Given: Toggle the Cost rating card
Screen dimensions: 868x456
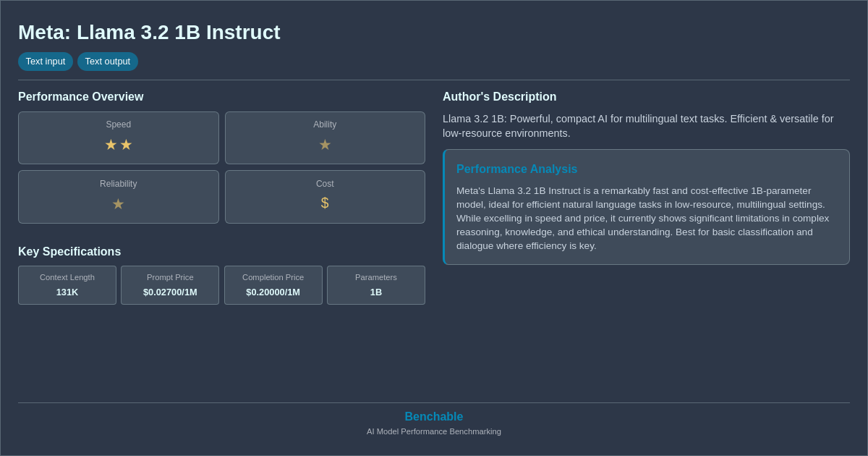Looking at the screenshot, I should pyautogui.click(x=325, y=196).
